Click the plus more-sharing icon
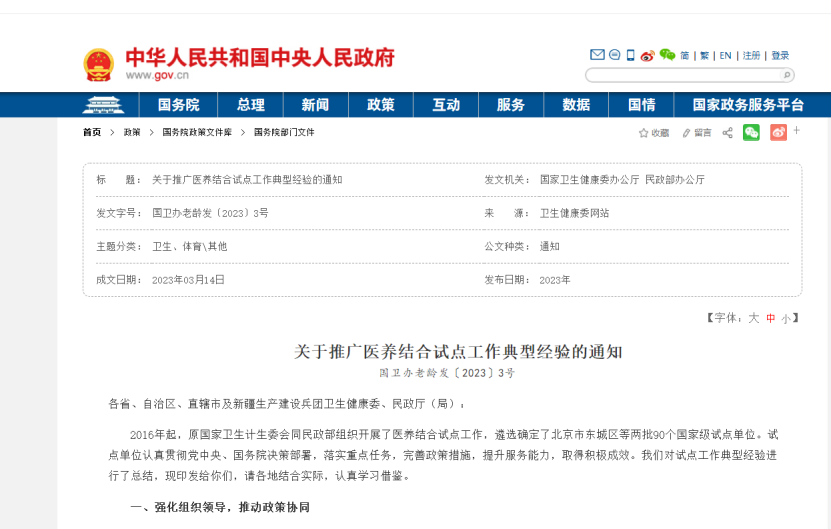 [x=797, y=130]
